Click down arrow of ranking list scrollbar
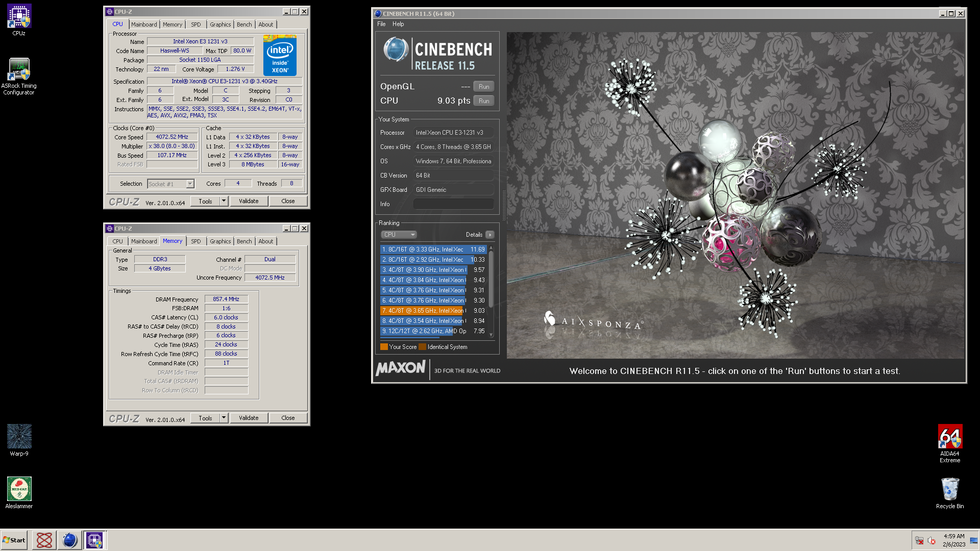The image size is (980, 551). pos(491,335)
